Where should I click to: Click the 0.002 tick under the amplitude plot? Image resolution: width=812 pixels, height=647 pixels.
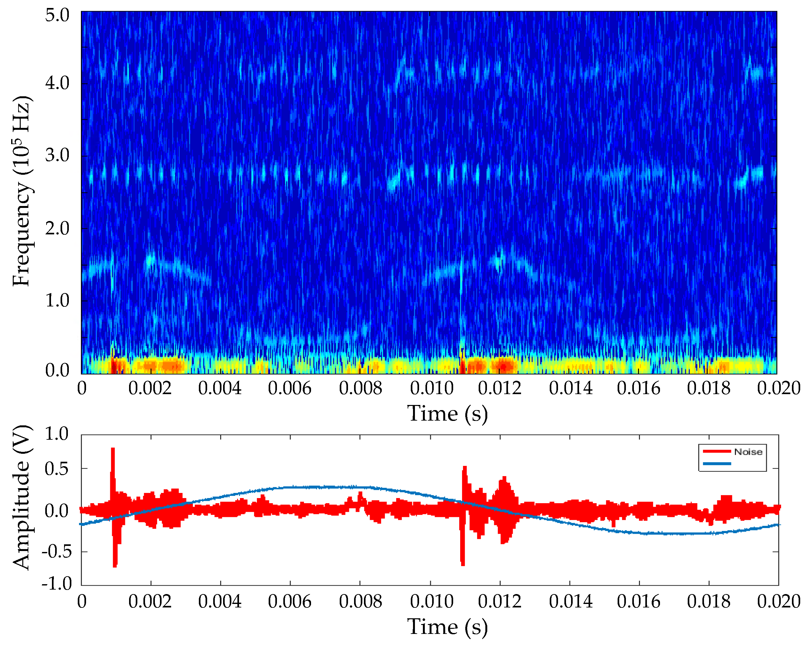coord(150,601)
